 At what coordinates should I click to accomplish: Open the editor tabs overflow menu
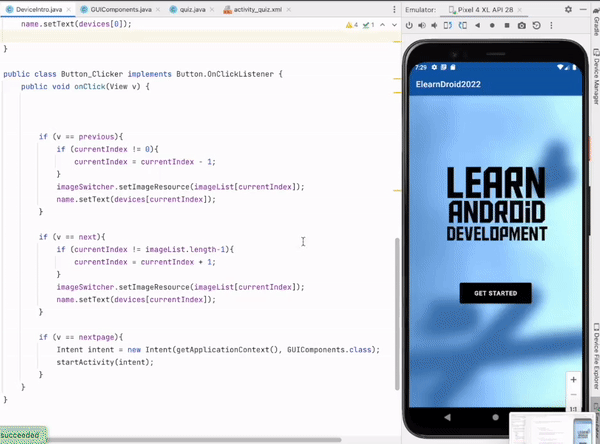[x=394, y=10]
